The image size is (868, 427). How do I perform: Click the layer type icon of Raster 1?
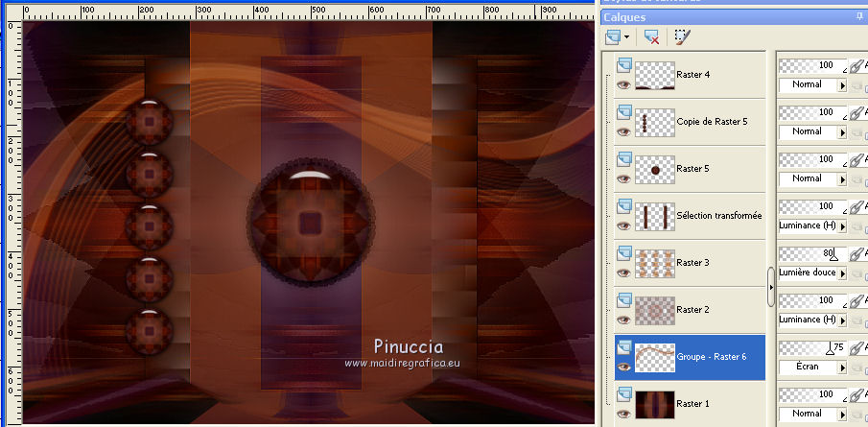pyautogui.click(x=623, y=394)
